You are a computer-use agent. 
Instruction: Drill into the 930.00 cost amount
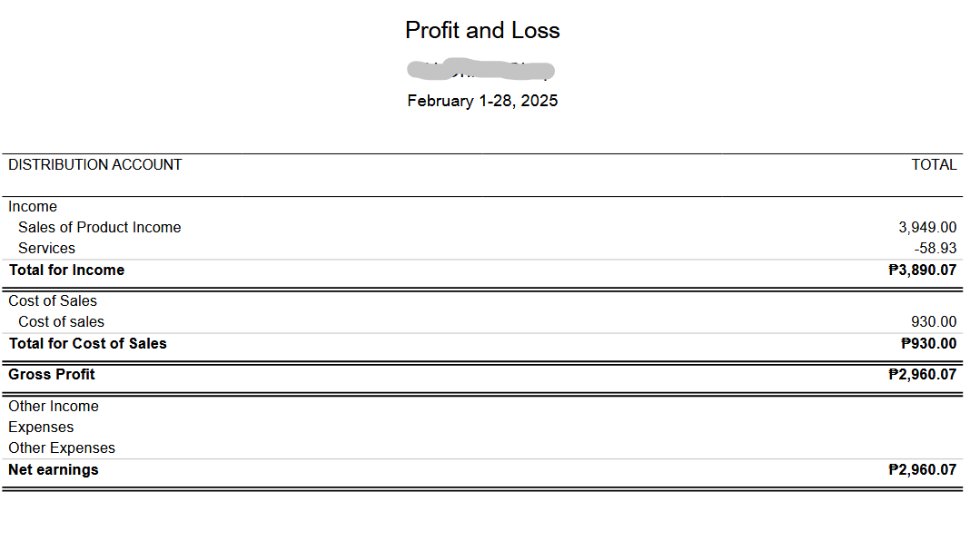(933, 322)
